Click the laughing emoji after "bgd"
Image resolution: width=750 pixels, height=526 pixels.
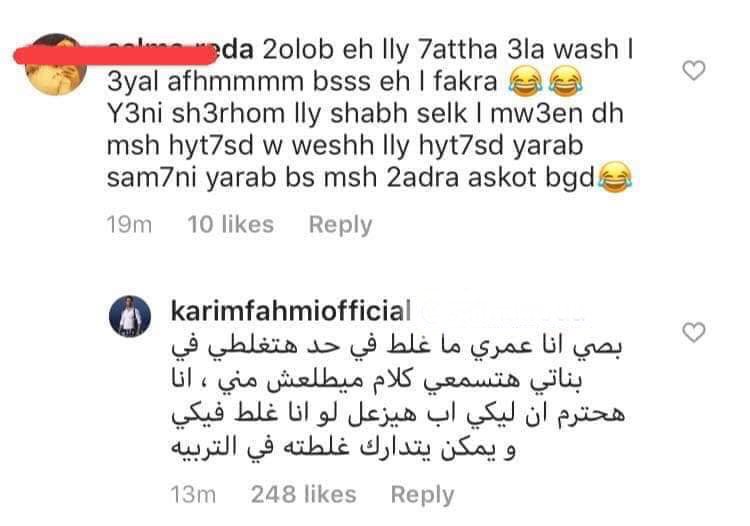pyautogui.click(x=615, y=177)
